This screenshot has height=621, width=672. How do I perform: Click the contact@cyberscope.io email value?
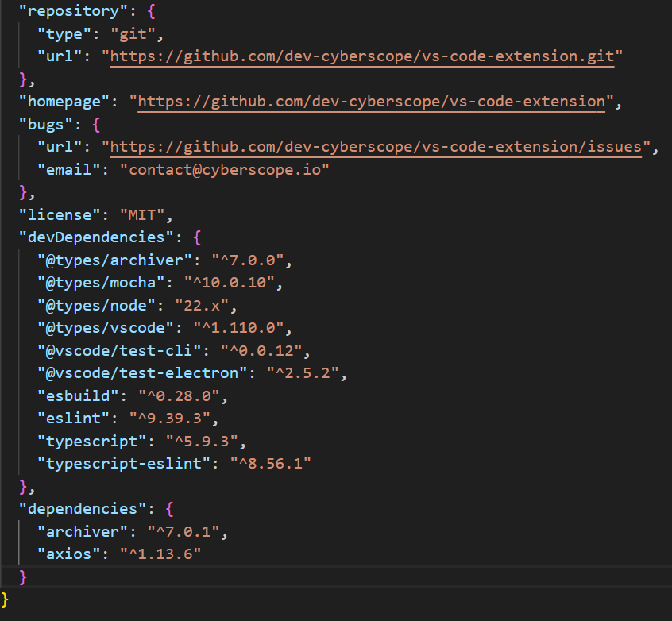tap(225, 170)
